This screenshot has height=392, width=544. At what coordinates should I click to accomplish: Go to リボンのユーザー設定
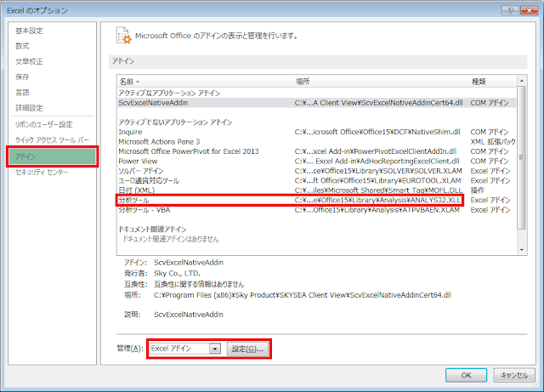[x=43, y=124]
